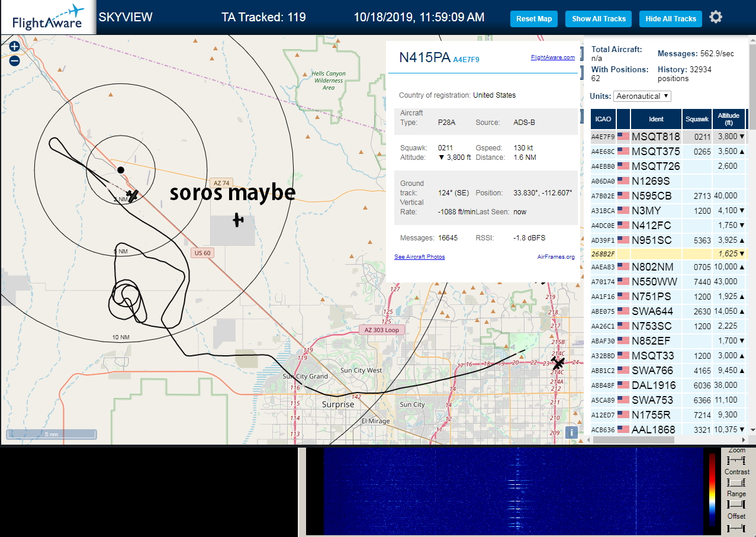Sort by the flag column header
This screenshot has width=756, height=537.
point(623,119)
